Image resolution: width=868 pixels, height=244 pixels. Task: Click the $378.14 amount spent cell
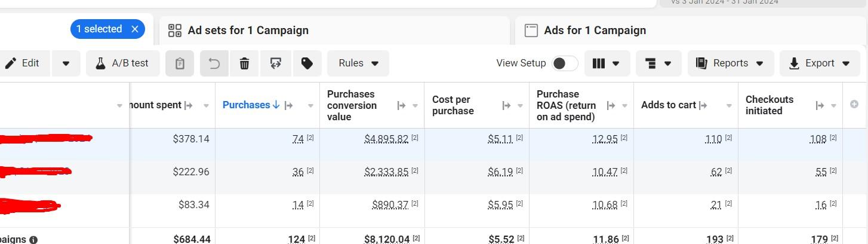(x=191, y=139)
